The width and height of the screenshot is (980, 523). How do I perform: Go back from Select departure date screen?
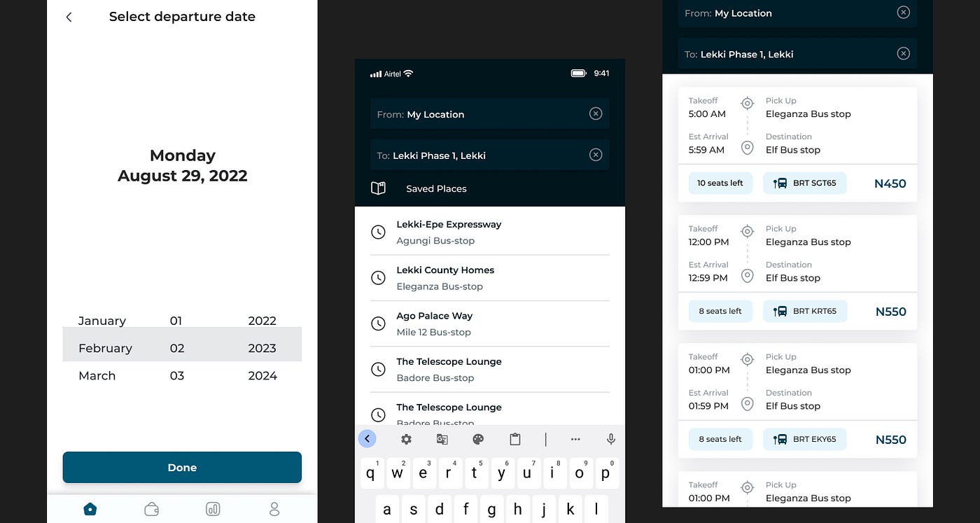coord(69,17)
